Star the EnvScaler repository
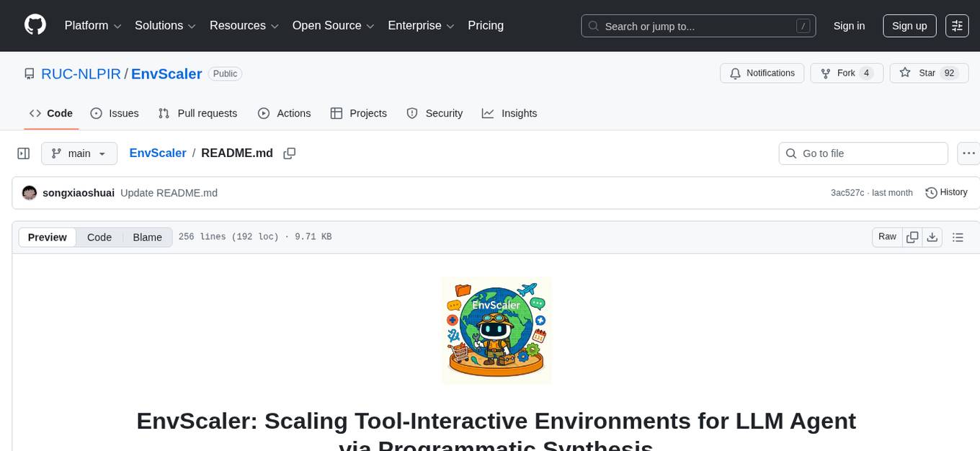The height and width of the screenshot is (451, 980). click(929, 73)
